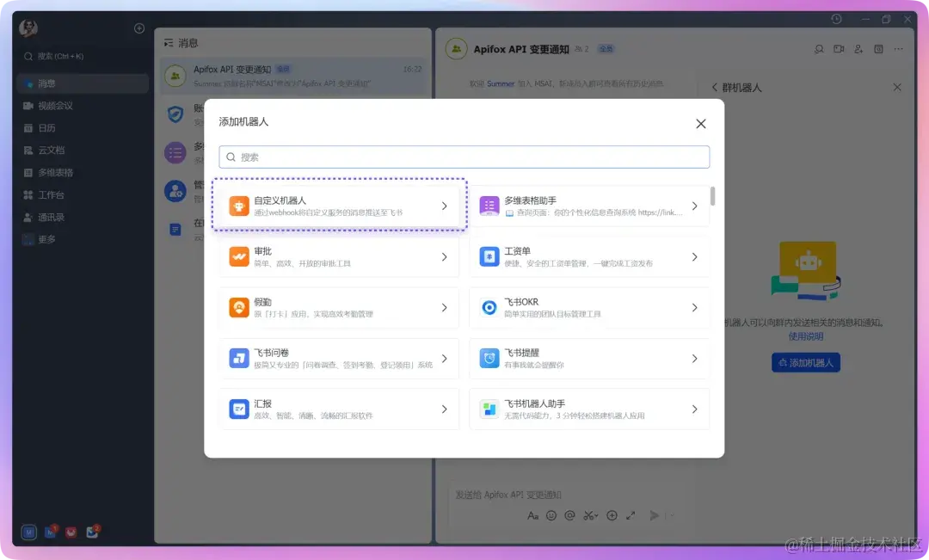The image size is (929, 560).
Task: Click the 审批 orange icon
Action: 239,256
